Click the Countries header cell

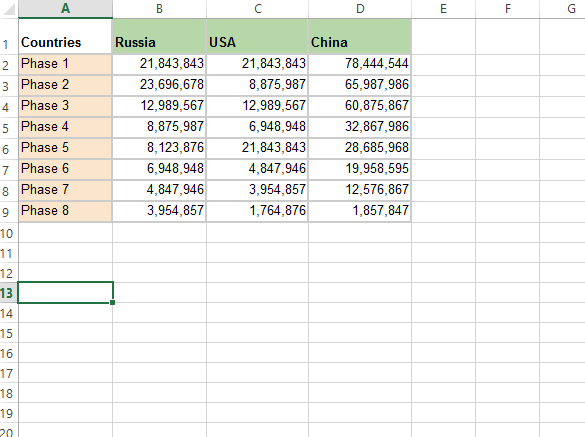point(65,37)
